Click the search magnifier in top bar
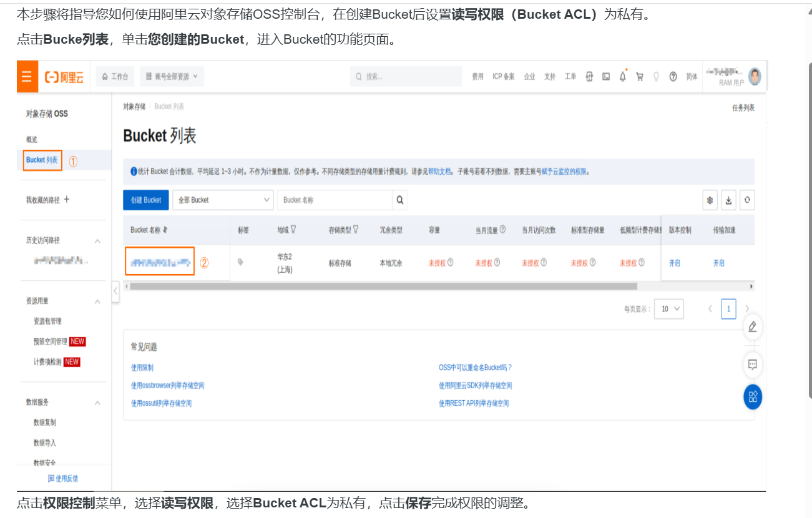 [359, 77]
